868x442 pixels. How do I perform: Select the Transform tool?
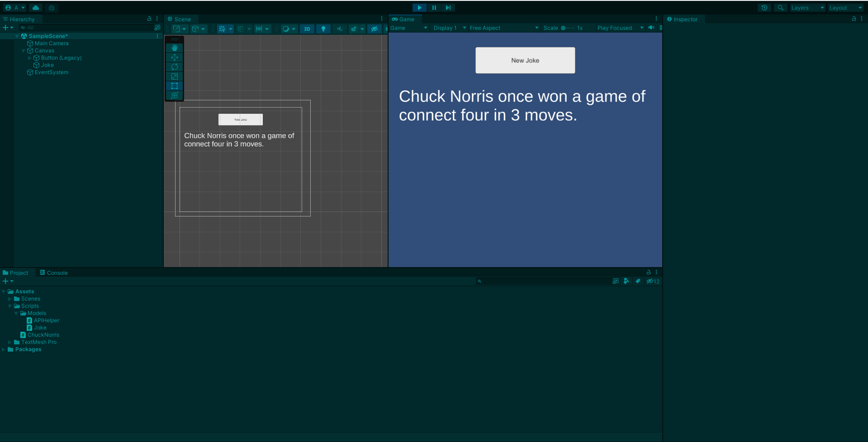pyautogui.click(x=175, y=95)
